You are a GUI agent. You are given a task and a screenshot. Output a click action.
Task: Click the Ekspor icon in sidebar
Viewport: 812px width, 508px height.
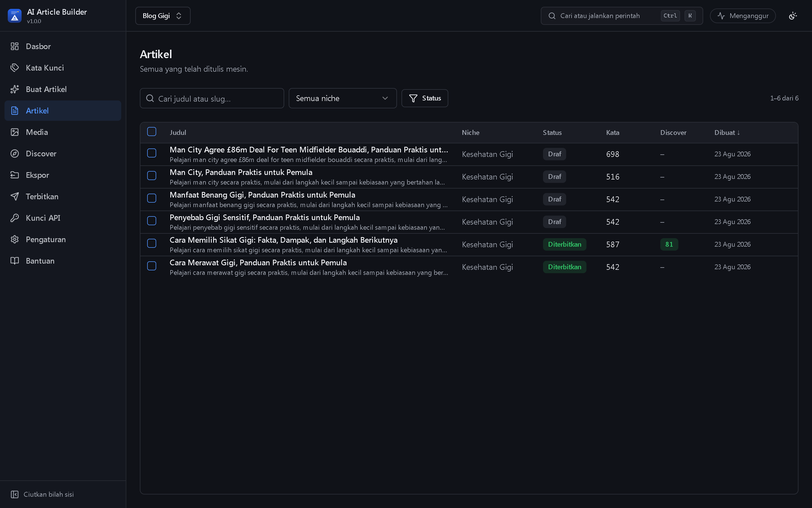click(14, 175)
